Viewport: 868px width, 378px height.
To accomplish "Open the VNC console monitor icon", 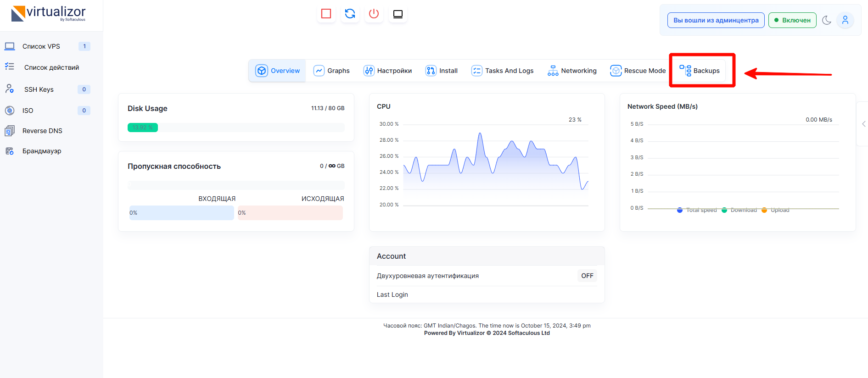I will click(398, 14).
